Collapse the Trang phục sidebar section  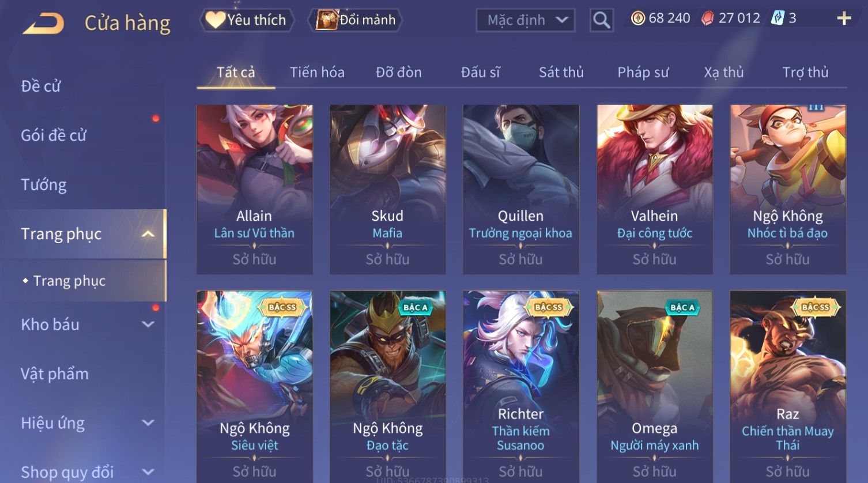(148, 234)
